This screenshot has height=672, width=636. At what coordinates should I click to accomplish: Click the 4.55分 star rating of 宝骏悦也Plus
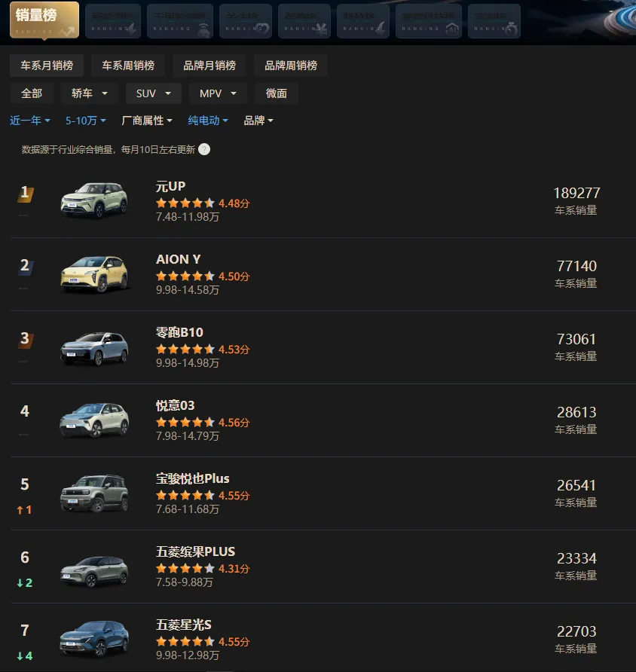click(x=203, y=496)
